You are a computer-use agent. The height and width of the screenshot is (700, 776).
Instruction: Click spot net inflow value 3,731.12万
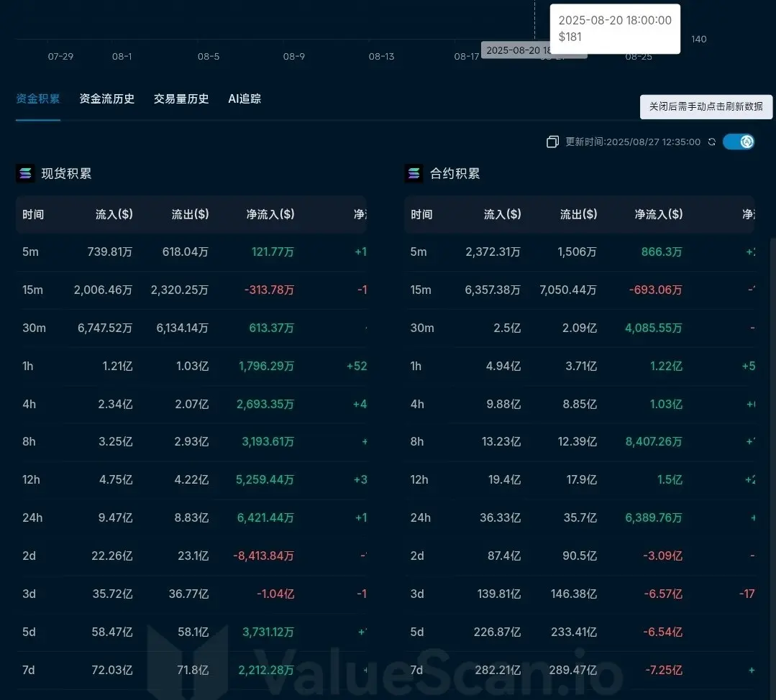tap(268, 632)
